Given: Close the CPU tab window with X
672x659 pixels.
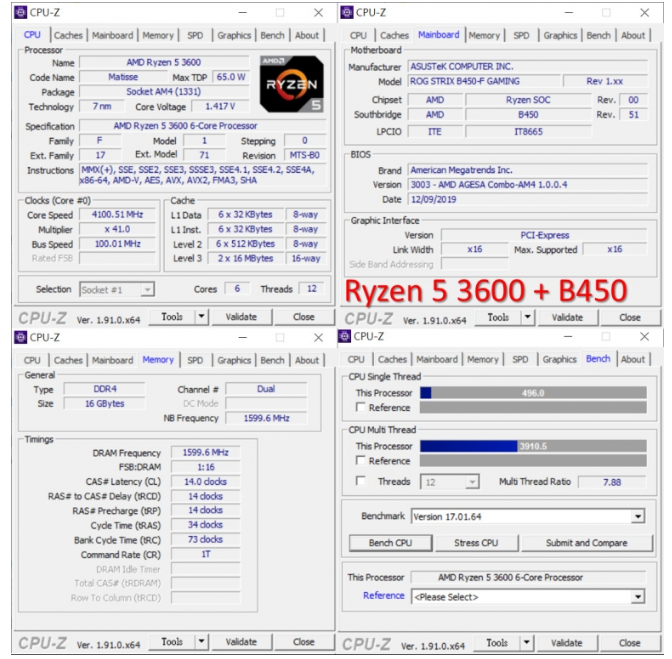Looking at the screenshot, I should [318, 13].
